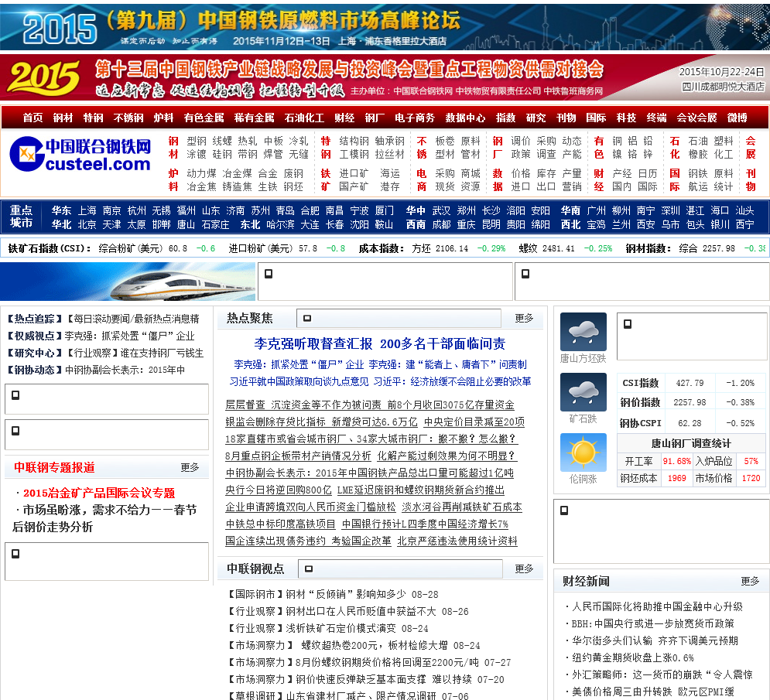The image size is (770, 700).
Task: Click the 钢价指数 table label
Action: click(640, 402)
